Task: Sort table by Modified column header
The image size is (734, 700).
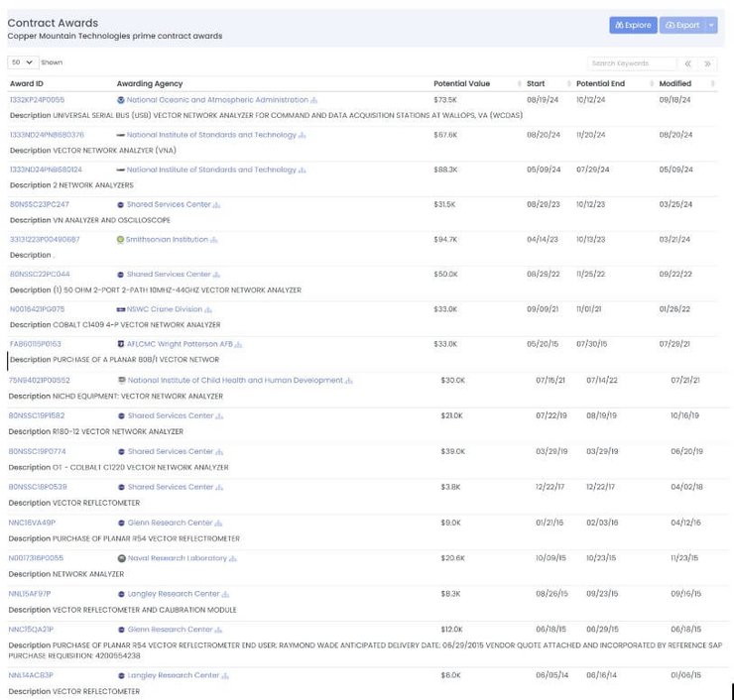Action: point(674,83)
